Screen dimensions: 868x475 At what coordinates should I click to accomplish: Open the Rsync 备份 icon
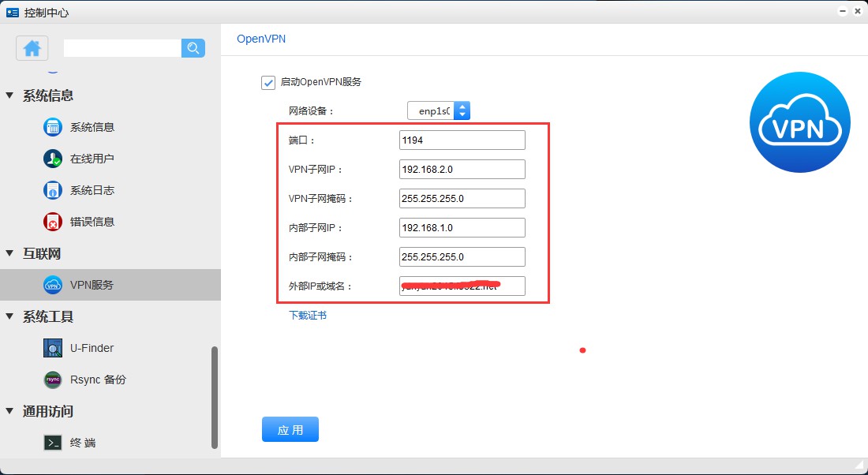pos(53,380)
